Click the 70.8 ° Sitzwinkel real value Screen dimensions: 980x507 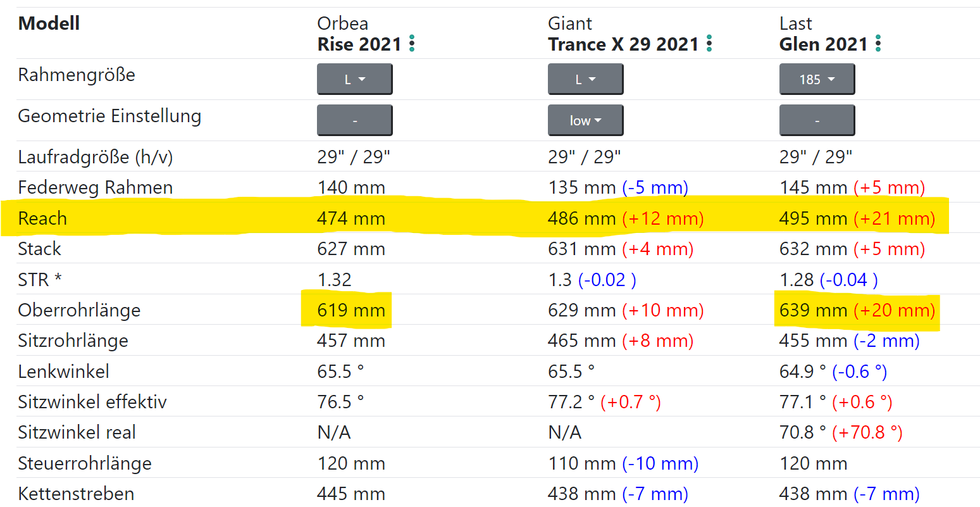point(802,432)
